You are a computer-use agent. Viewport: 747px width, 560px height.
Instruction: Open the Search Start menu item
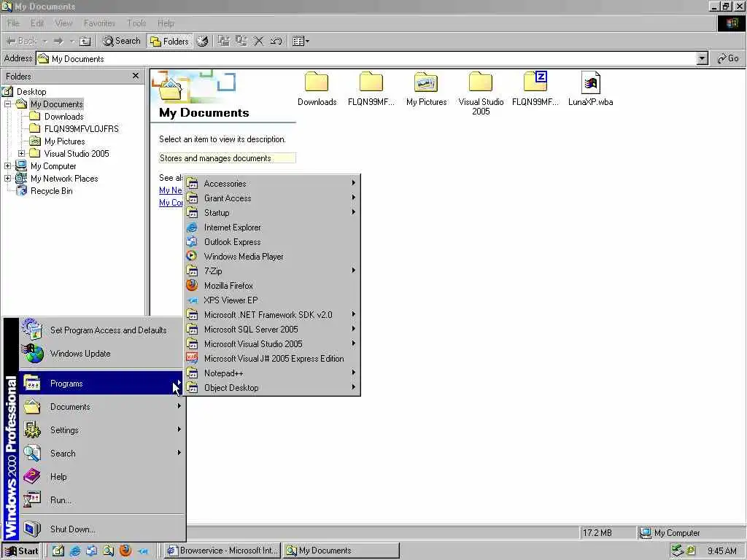coord(101,454)
